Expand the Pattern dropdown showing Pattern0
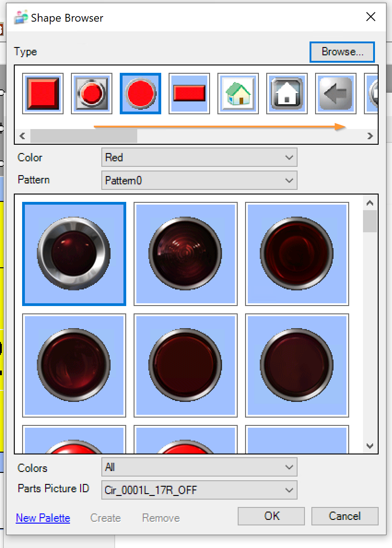392x548 pixels. tap(199, 180)
